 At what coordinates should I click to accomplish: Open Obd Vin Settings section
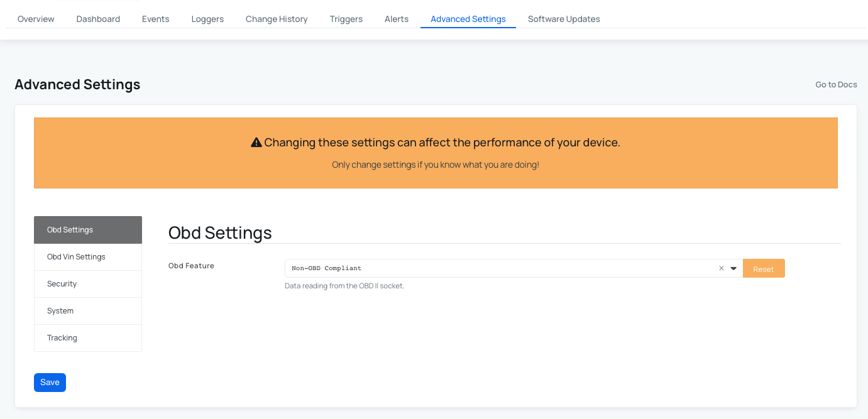click(x=88, y=257)
